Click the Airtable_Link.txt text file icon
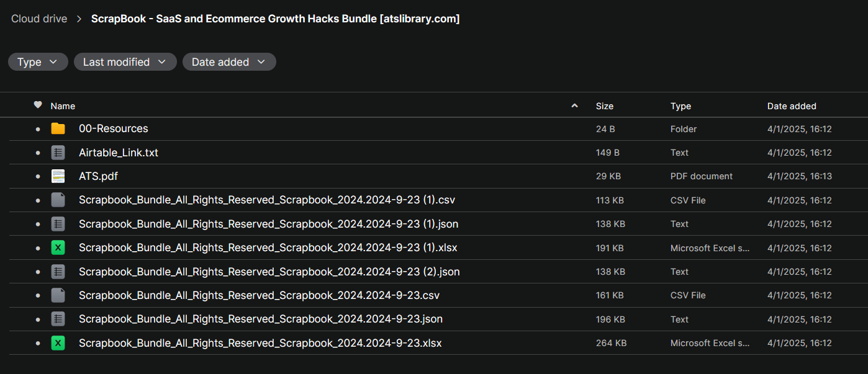Image resolution: width=868 pixels, height=374 pixels. [x=58, y=153]
